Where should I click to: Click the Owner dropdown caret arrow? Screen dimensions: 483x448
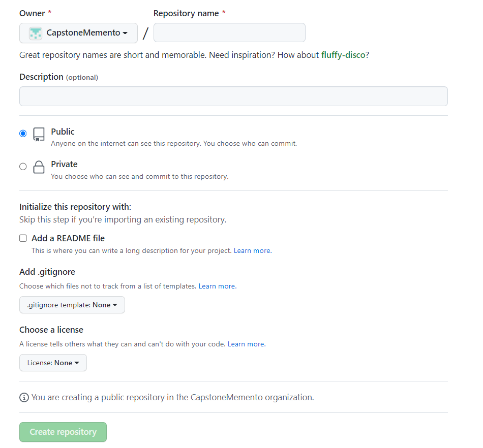point(125,33)
